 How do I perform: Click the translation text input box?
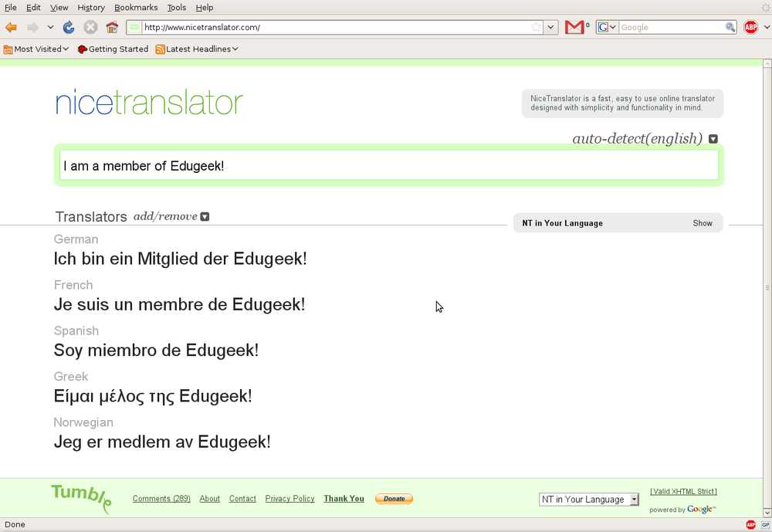(389, 165)
